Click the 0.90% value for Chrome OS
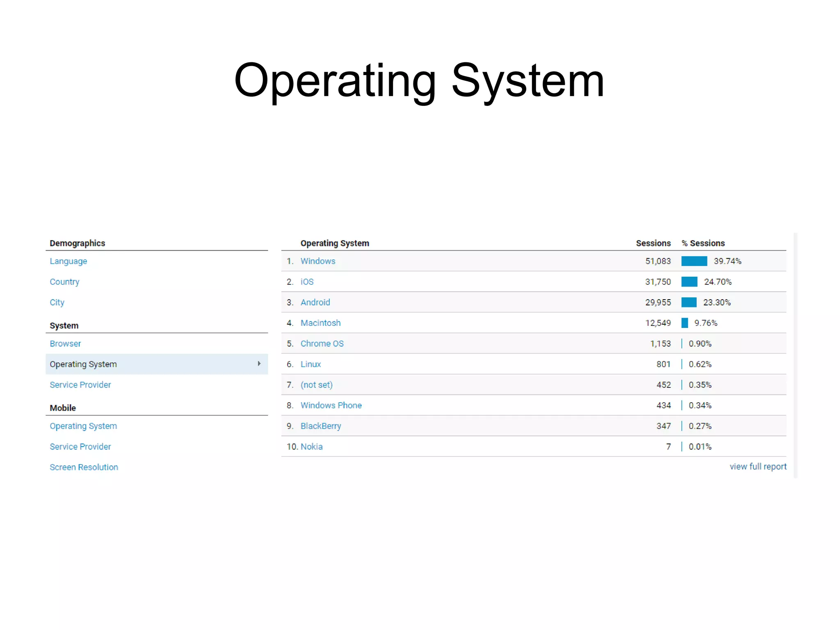840x630 pixels. pos(700,344)
